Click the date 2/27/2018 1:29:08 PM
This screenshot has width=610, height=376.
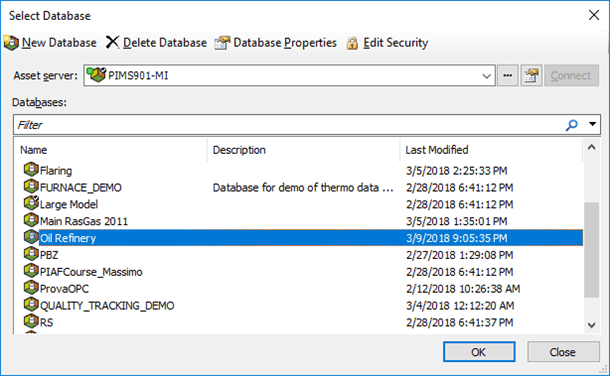coord(460,255)
